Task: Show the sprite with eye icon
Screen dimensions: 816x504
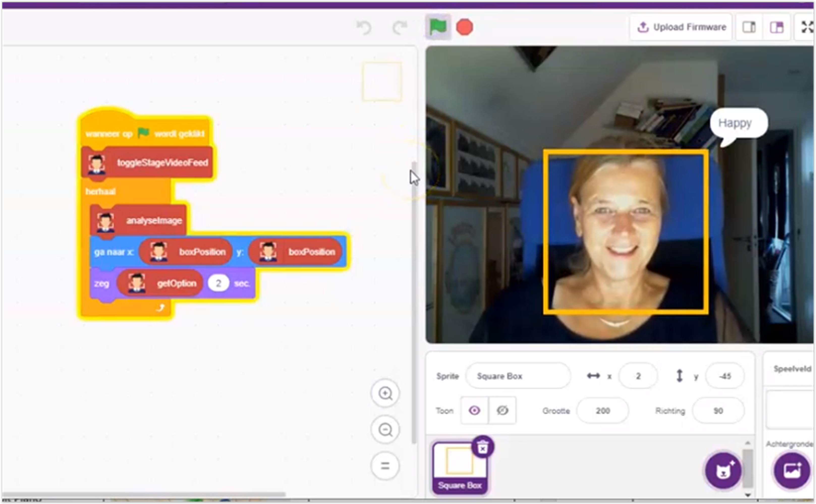Action: pyautogui.click(x=474, y=410)
